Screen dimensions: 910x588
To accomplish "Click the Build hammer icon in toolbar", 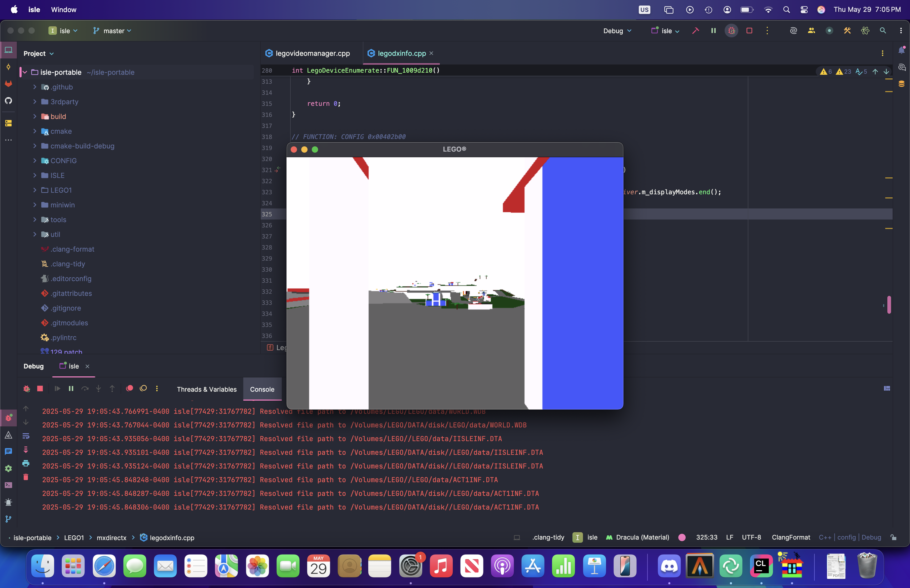I will (695, 31).
